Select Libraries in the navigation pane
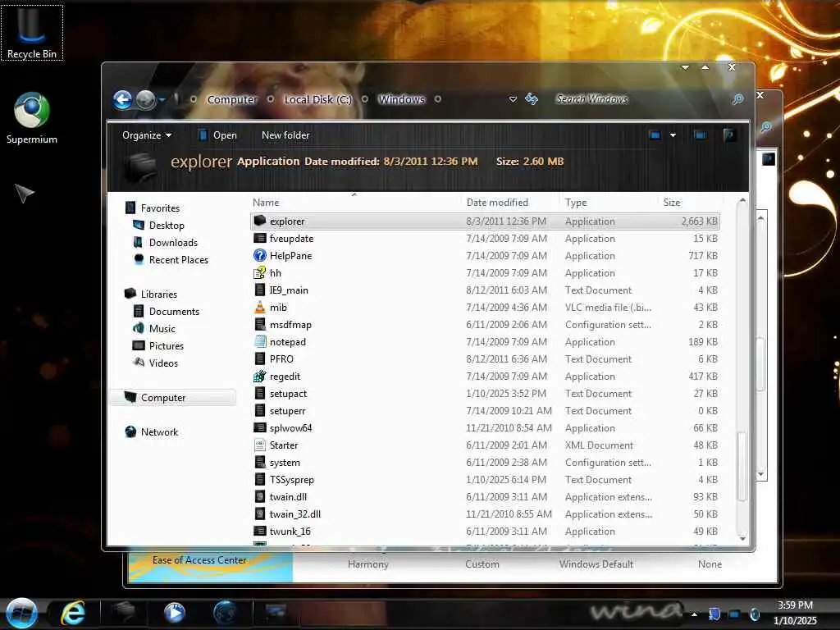The image size is (840, 630). [158, 294]
